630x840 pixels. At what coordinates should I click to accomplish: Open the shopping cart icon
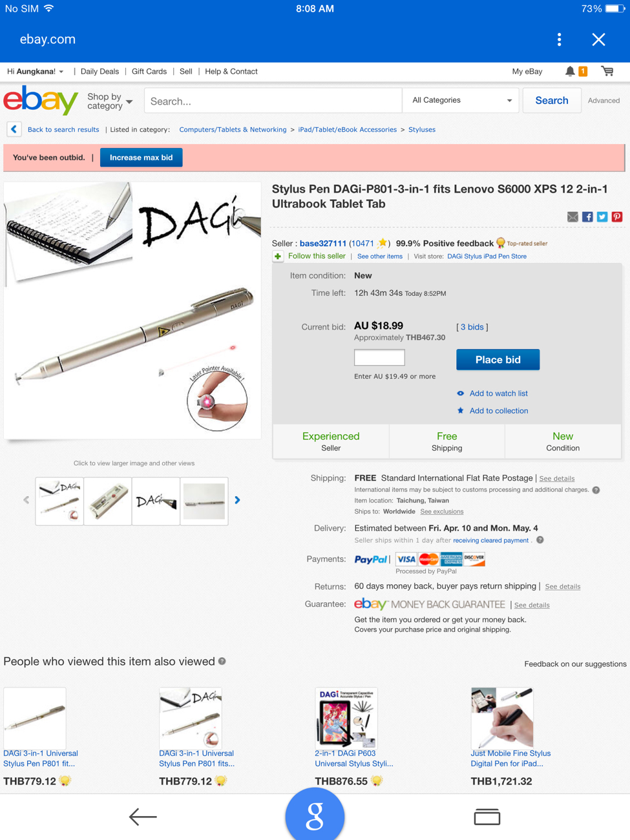(607, 71)
